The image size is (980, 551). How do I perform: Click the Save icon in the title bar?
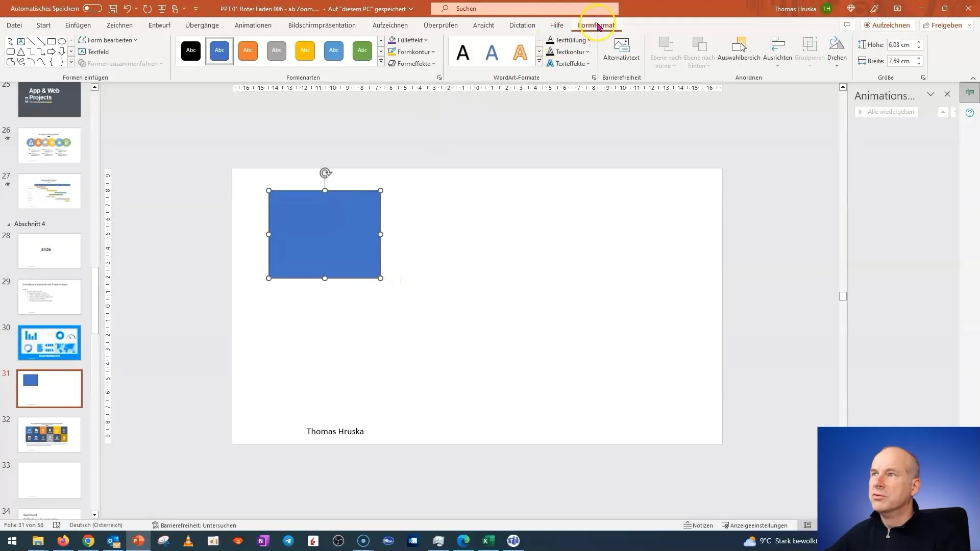click(x=113, y=9)
